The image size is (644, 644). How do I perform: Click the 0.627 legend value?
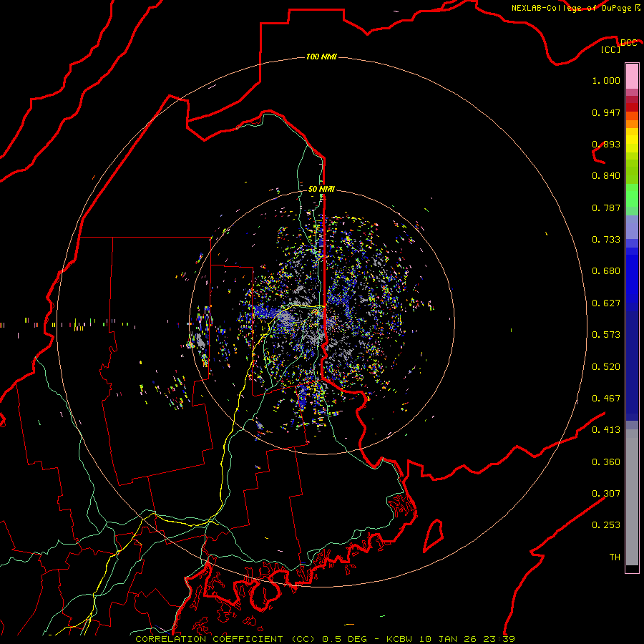tap(606, 303)
